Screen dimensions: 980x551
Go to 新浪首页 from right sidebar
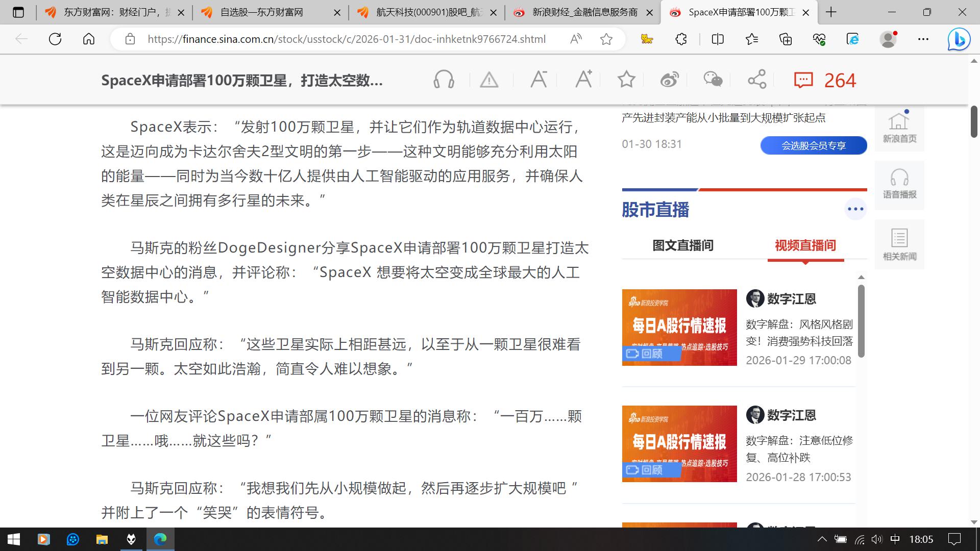click(899, 128)
